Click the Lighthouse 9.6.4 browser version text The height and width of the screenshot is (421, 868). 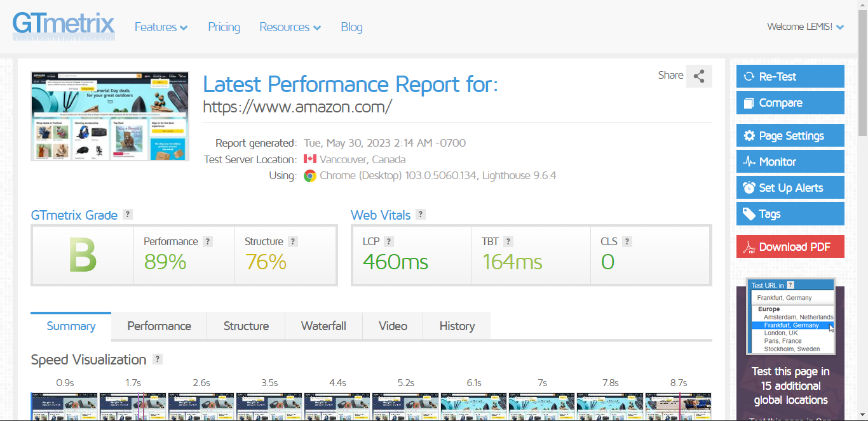(x=519, y=176)
